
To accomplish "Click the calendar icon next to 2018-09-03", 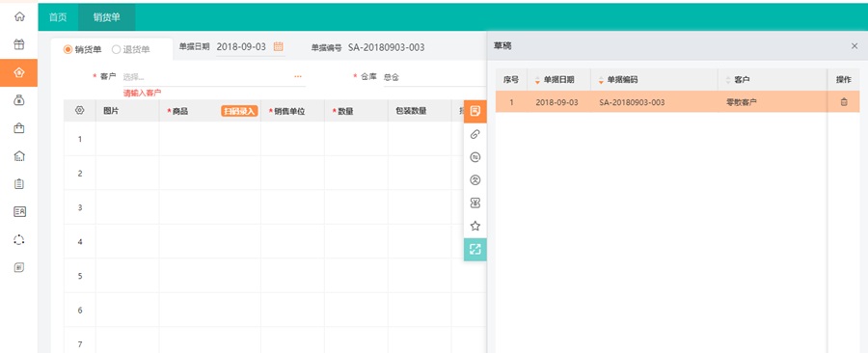I will coord(279,46).
